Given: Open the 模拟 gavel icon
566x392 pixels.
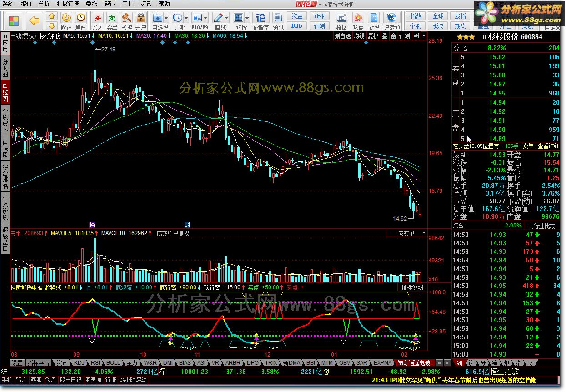Looking at the screenshot, I should tap(127, 18).
